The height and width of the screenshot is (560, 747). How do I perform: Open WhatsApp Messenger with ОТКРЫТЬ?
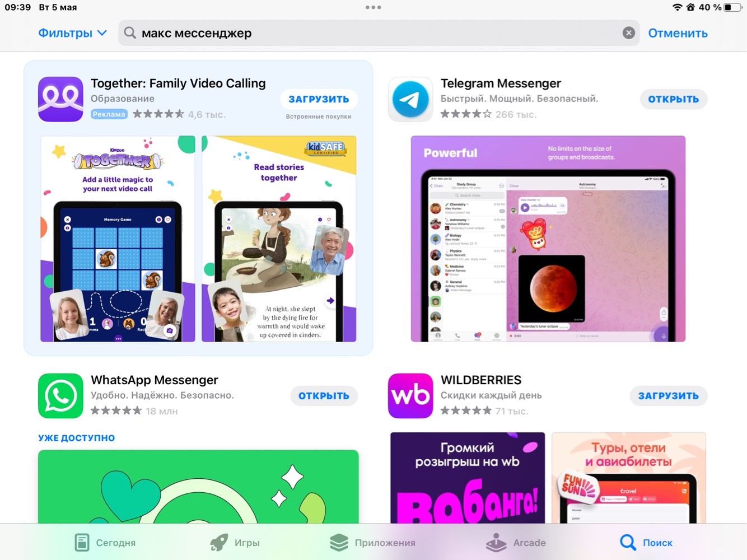pyautogui.click(x=324, y=396)
